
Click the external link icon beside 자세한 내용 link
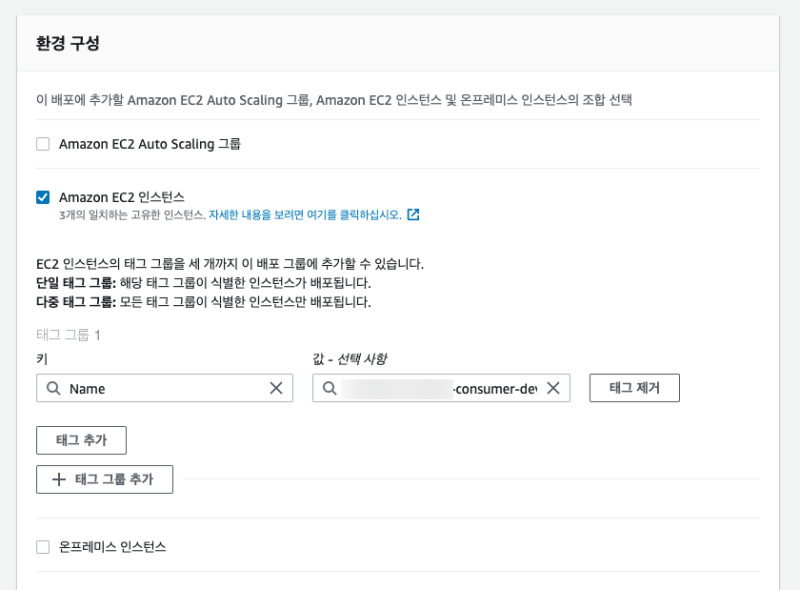[x=413, y=215]
